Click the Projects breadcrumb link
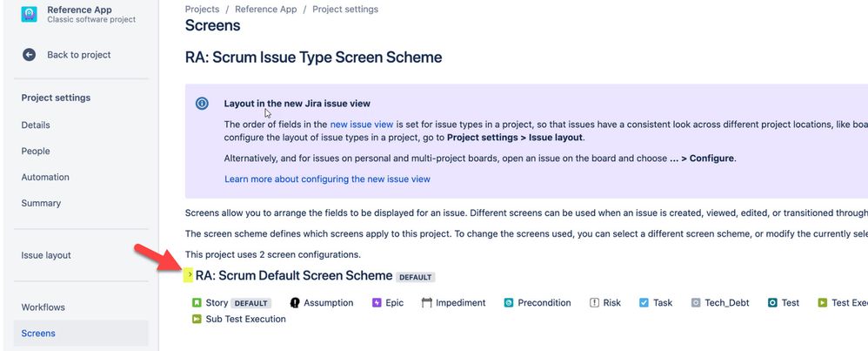Screen dimensions: 868x351 coord(202,9)
